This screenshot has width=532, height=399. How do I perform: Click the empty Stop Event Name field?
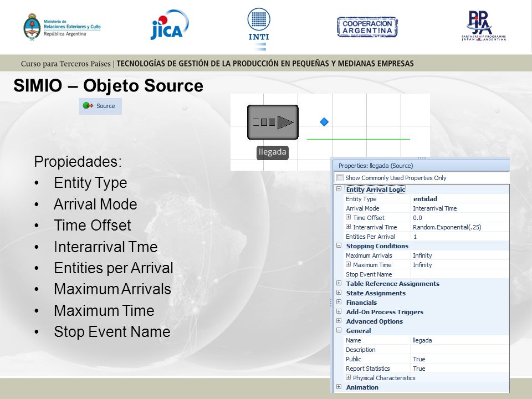(x=460, y=274)
